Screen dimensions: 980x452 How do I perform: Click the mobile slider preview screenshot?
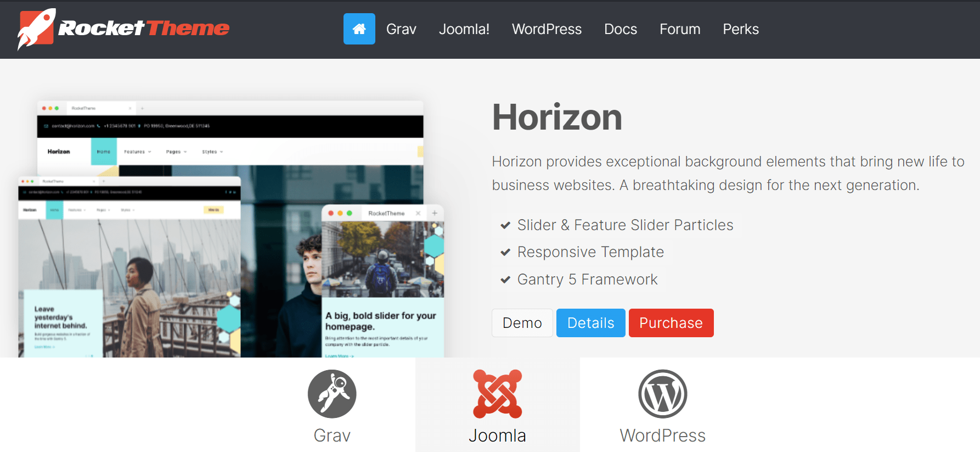[382, 282]
